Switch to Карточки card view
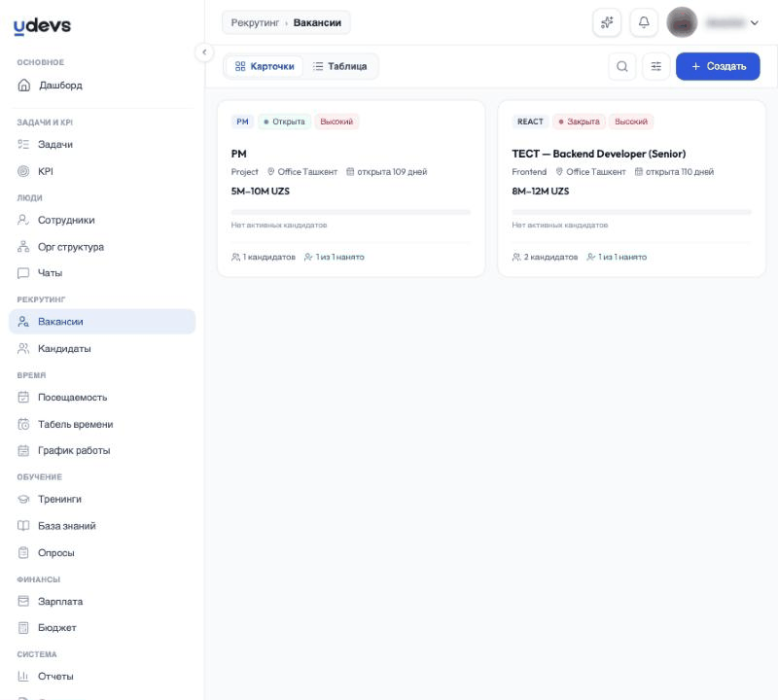This screenshot has width=778, height=700. [265, 66]
